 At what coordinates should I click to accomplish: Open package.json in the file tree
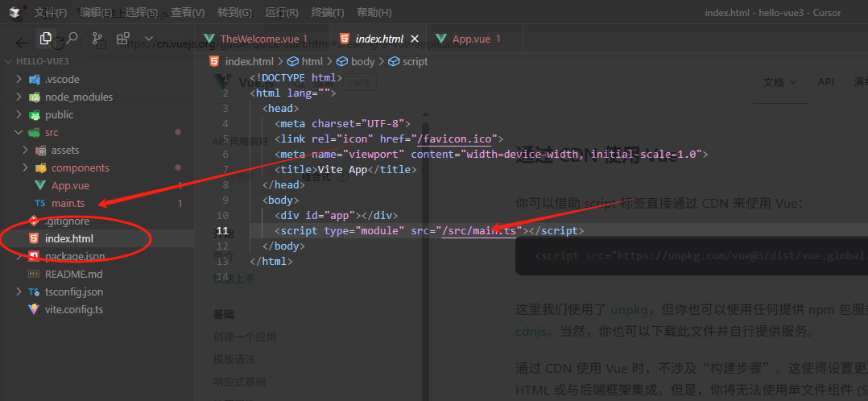point(75,256)
